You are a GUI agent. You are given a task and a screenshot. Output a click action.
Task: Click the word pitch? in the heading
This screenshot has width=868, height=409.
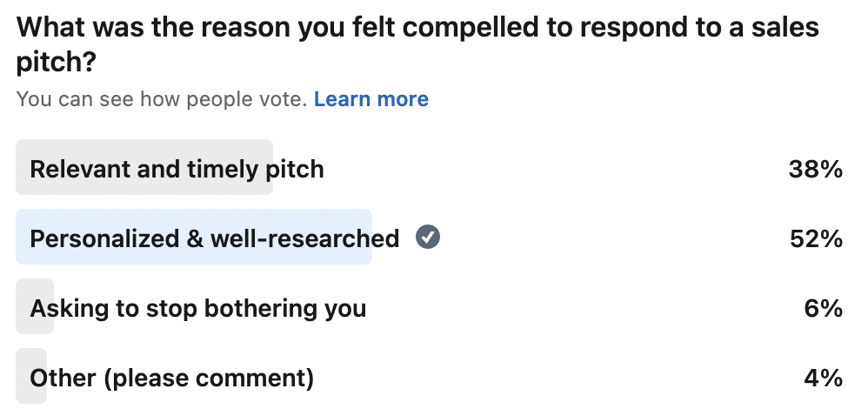[56, 63]
